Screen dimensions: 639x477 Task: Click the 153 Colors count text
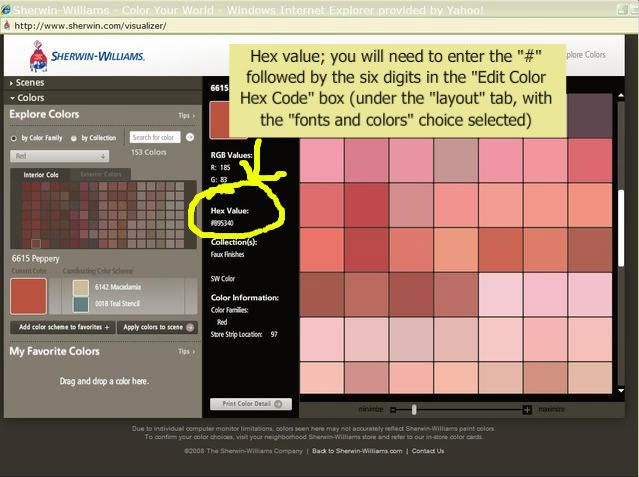[149, 152]
